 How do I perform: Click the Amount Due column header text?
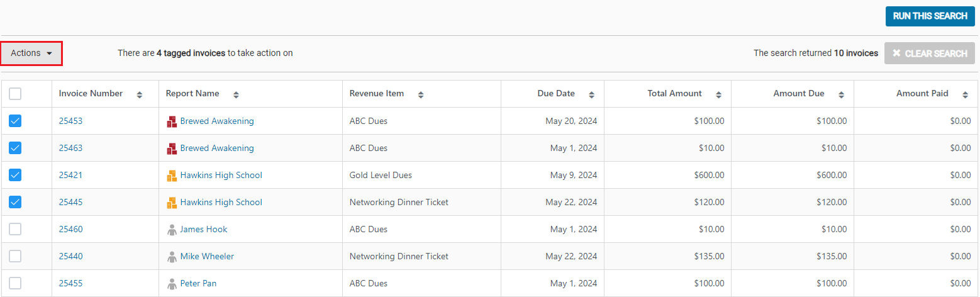click(799, 93)
